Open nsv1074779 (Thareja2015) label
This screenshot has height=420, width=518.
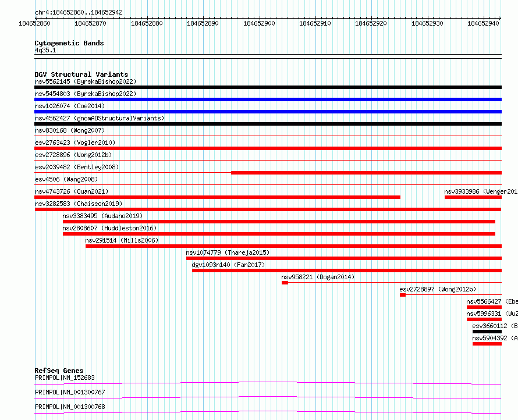[228, 252]
